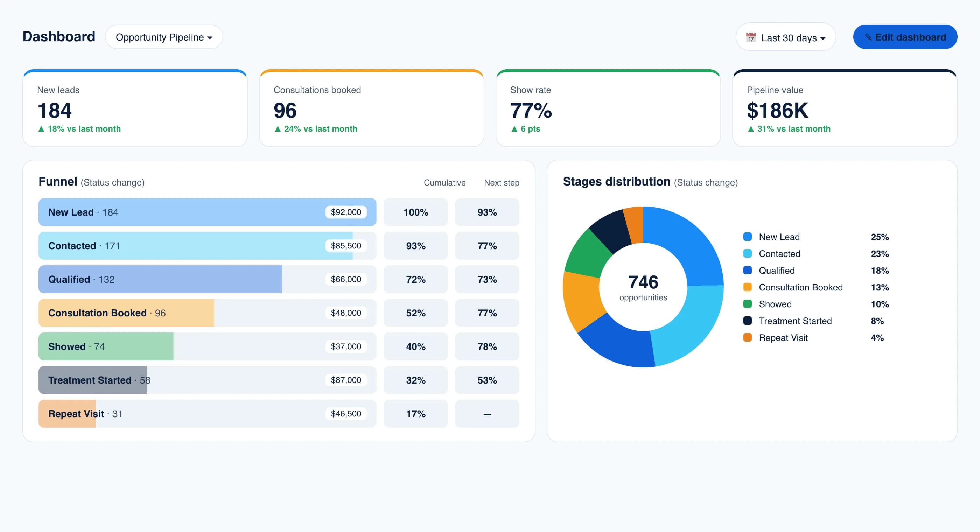
Task: Click the Treatment Started legend color swatch
Action: 748,321
